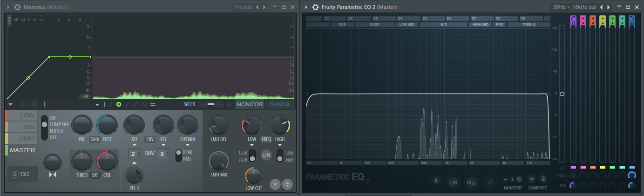Open the 20Hz + 18kHz cut preset list
The image size is (644, 196).
pos(574,7)
